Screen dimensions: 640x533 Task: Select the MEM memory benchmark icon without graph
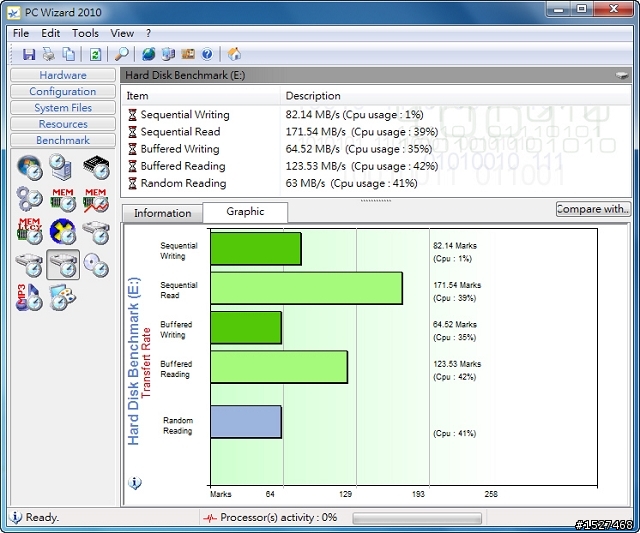click(63, 200)
